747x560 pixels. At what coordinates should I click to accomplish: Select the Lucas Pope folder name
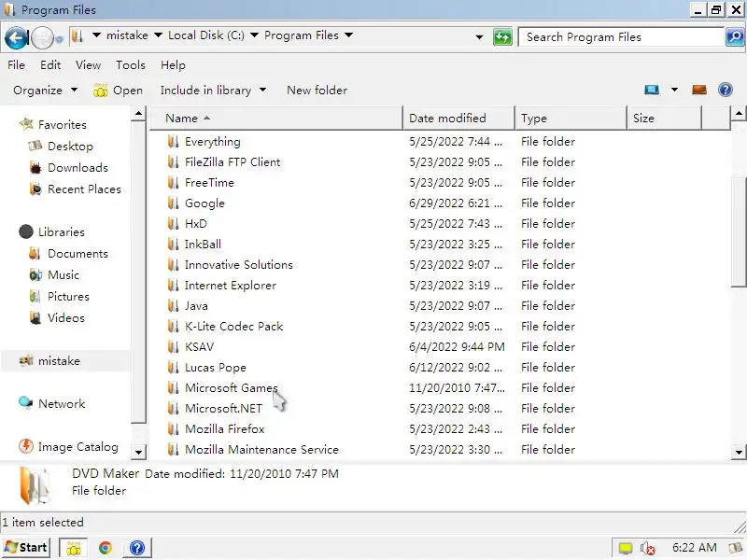216,367
